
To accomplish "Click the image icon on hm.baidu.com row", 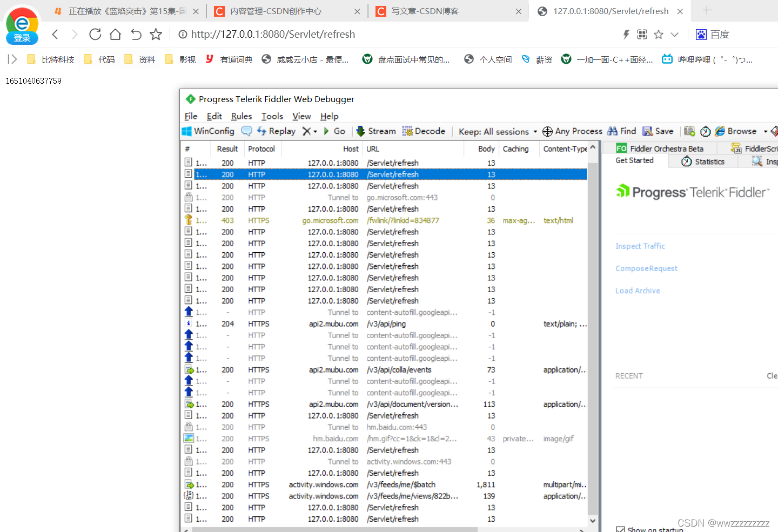I will pyautogui.click(x=189, y=439).
